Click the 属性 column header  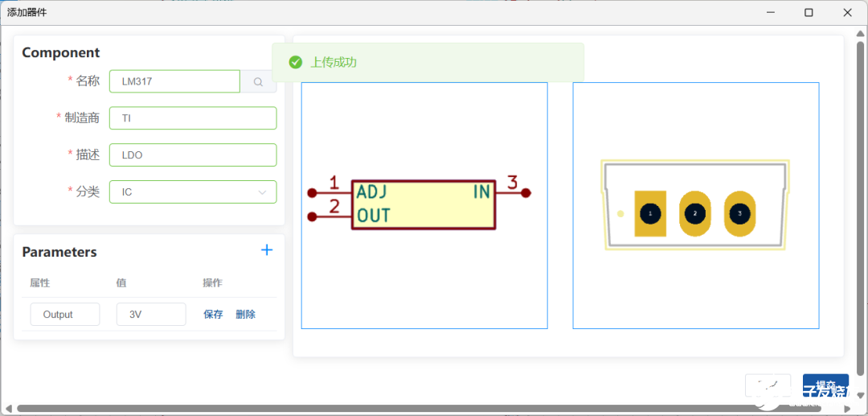coord(40,283)
